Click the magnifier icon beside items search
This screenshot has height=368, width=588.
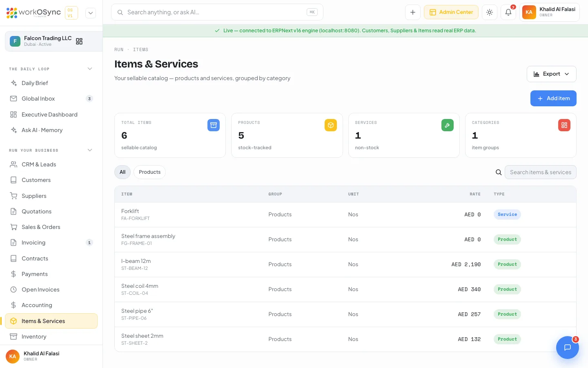[499, 172]
